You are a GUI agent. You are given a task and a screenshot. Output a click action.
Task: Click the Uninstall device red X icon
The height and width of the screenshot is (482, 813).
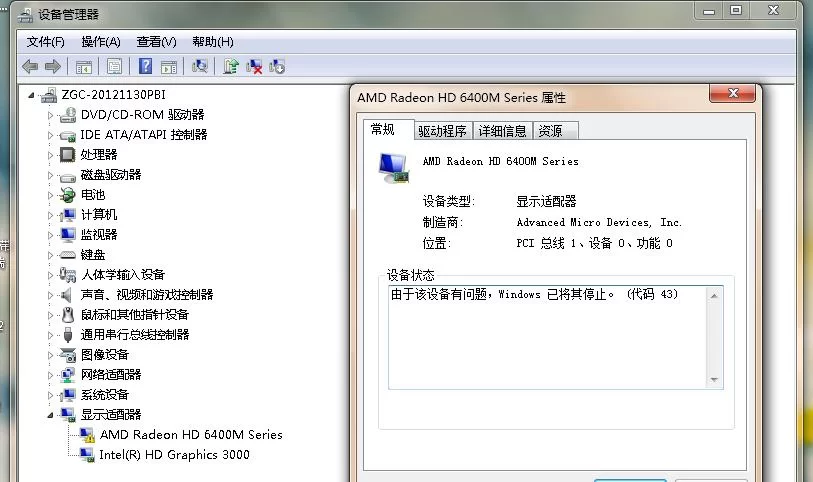pyautogui.click(x=254, y=66)
